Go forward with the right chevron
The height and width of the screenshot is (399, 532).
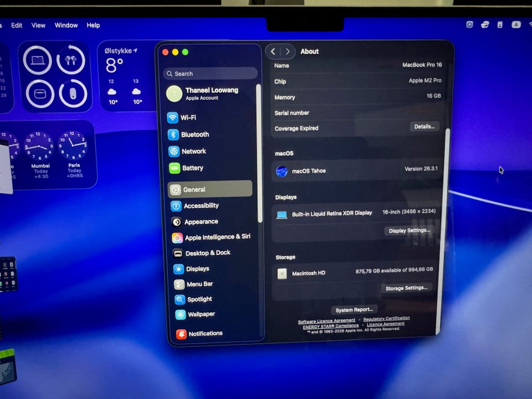point(288,52)
